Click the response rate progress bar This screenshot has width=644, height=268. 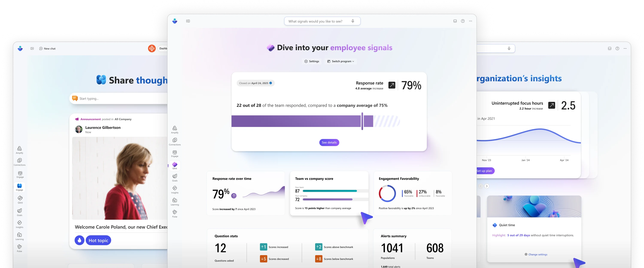tap(316, 121)
